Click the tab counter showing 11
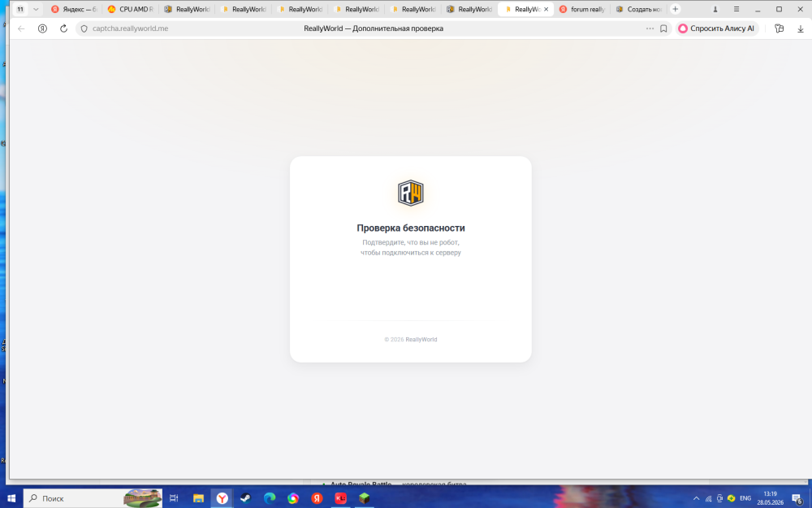 (x=20, y=9)
